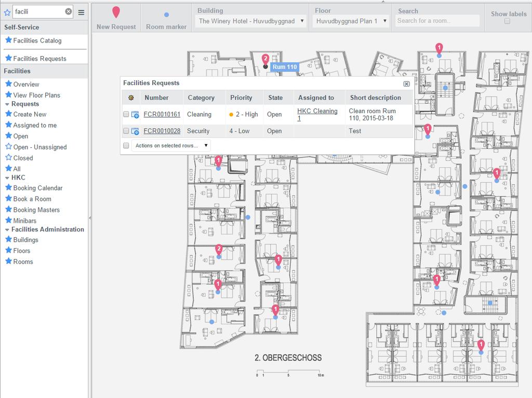
Task: Toggle favorite star for Floors
Action: tap(8, 250)
